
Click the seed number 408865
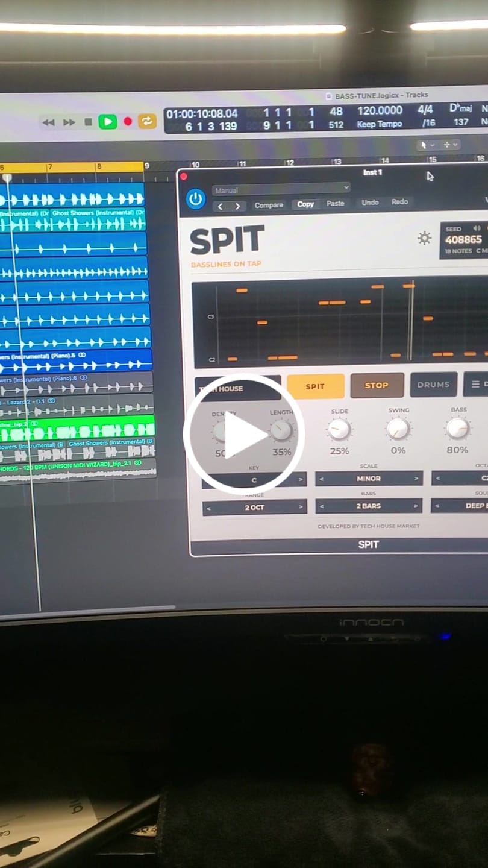463,239
